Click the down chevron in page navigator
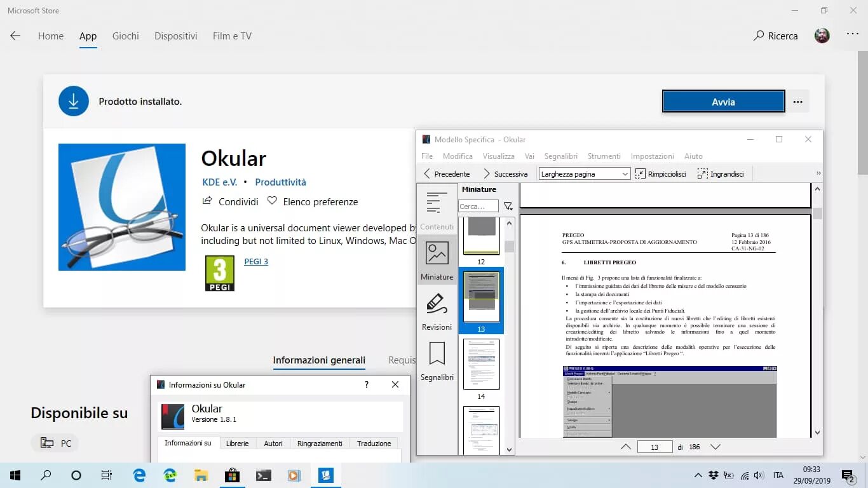 [x=715, y=447]
